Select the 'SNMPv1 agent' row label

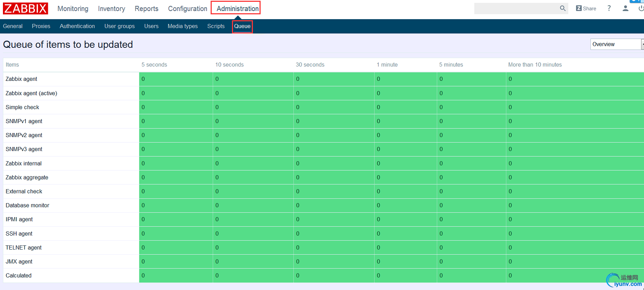(x=24, y=121)
